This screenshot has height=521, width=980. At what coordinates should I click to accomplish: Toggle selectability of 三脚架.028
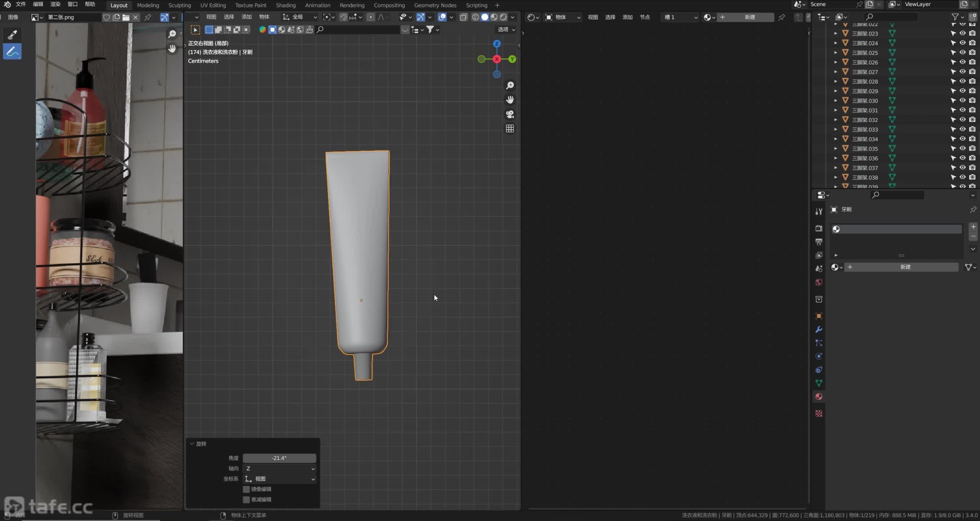[x=953, y=81]
